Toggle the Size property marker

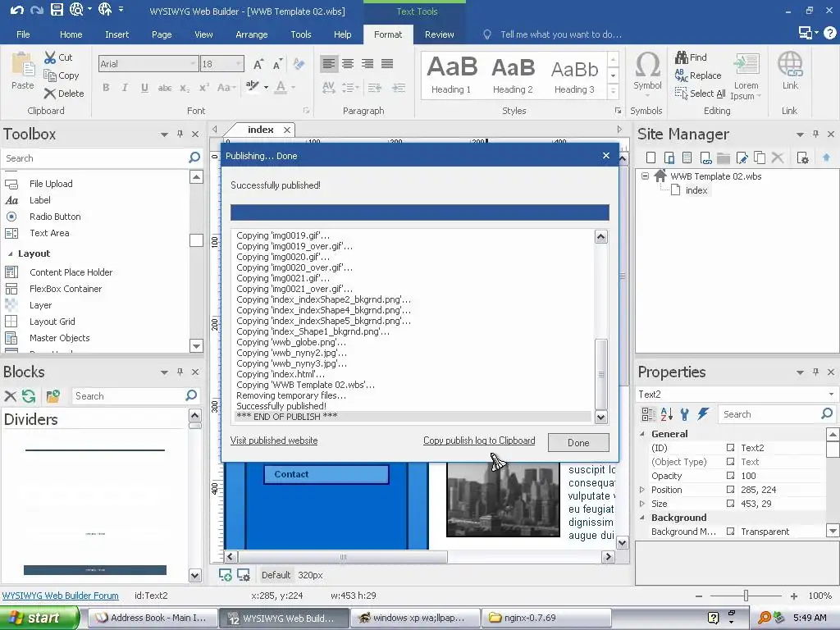[730, 503]
